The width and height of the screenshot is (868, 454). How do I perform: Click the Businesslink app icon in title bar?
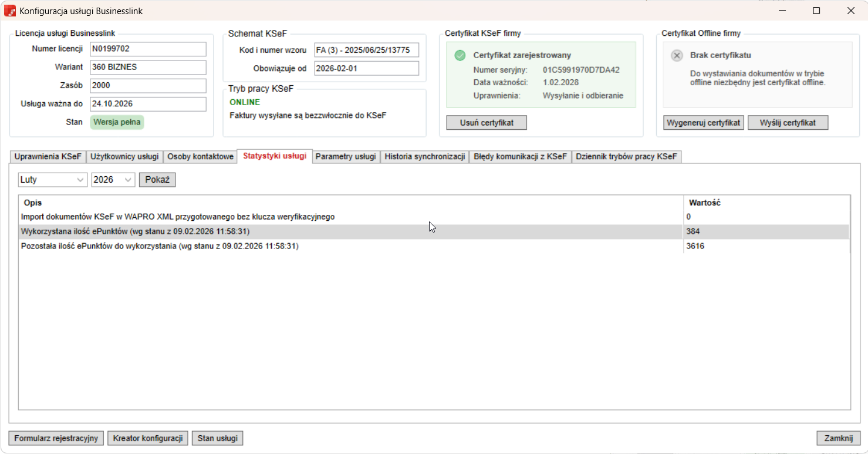point(10,11)
